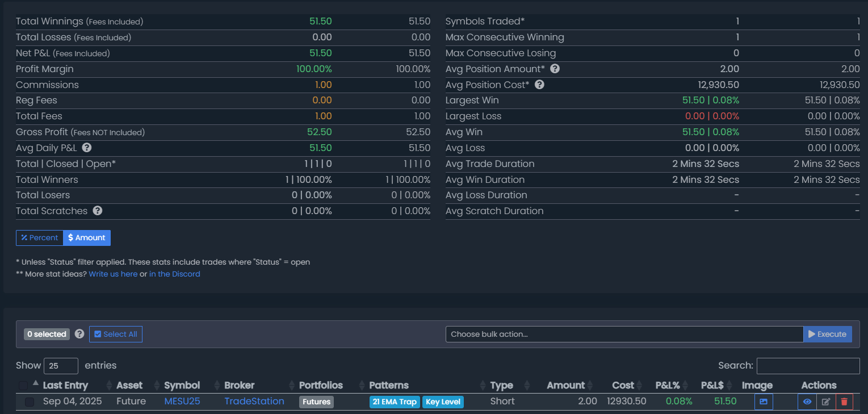Image resolution: width=868 pixels, height=414 pixels.
Task: Click help icon next to Avg Position Cost
Action: (x=539, y=85)
